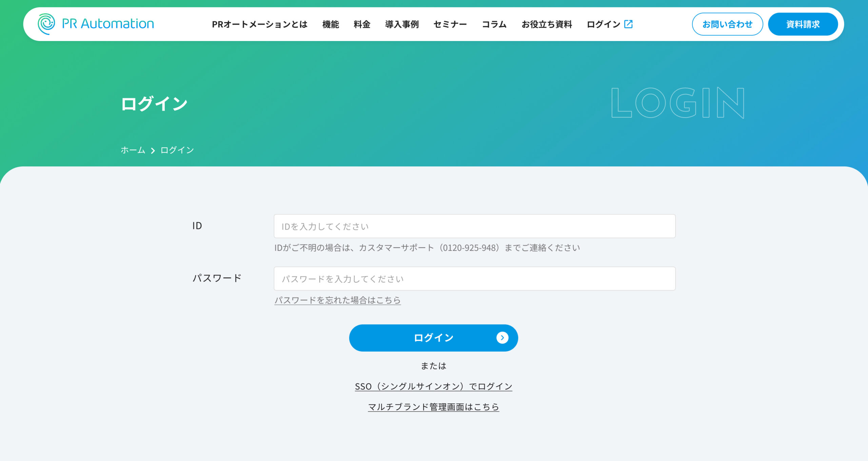Click the arrow circle icon on login button
This screenshot has width=868, height=461.
click(x=502, y=338)
